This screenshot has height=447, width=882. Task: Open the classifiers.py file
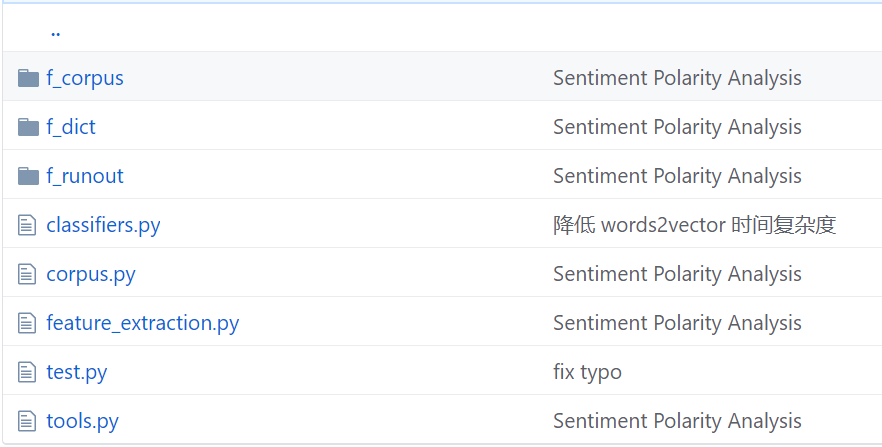[103, 225]
